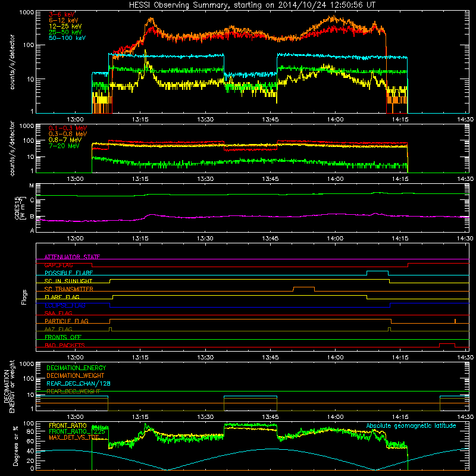Click the 7-20 MeV legend label
Image resolution: width=476 pixels, height=476 pixels.
tap(64, 146)
